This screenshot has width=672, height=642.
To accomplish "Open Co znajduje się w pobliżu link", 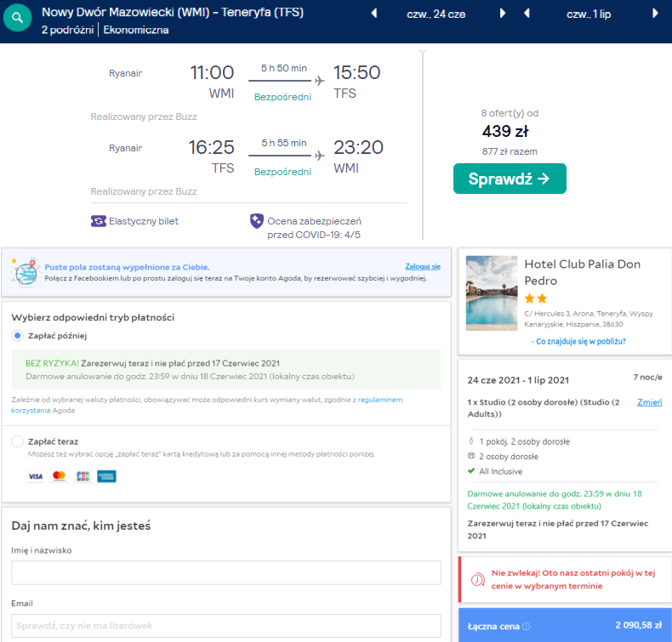I will click(581, 341).
